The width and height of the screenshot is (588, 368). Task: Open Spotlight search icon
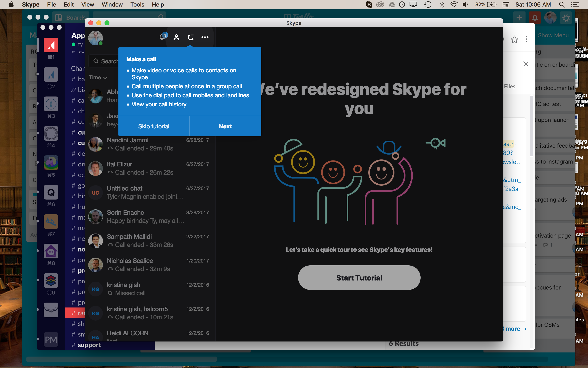click(x=562, y=4)
